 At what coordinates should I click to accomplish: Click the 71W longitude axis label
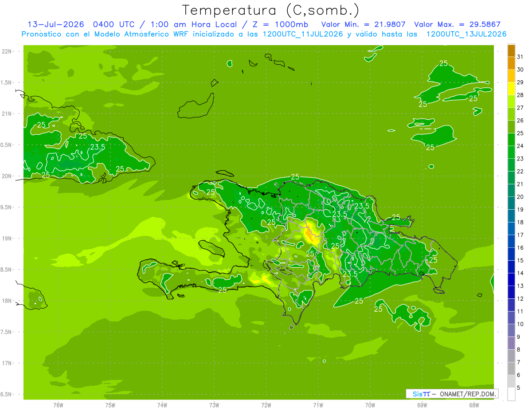click(318, 405)
